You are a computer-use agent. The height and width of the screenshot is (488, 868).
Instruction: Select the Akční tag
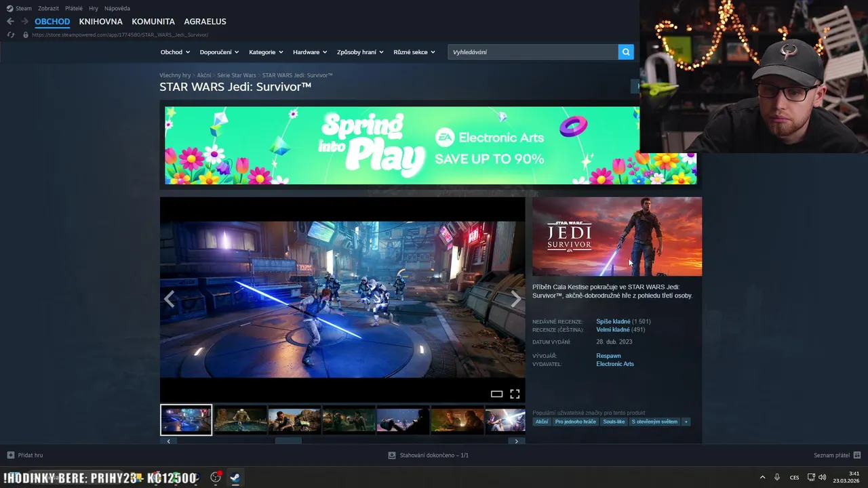click(x=542, y=422)
